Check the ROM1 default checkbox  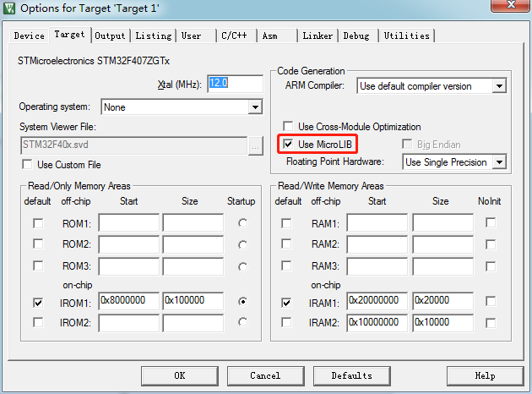38,223
